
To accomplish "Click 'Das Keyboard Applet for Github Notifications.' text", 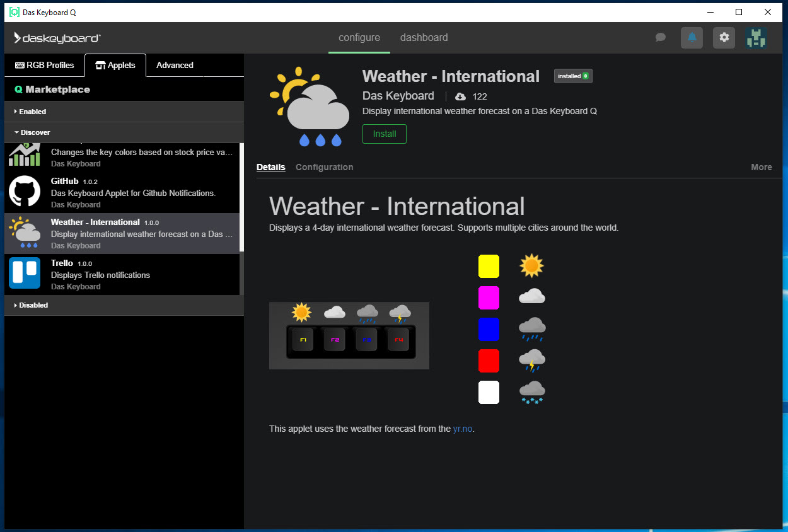I will (133, 193).
